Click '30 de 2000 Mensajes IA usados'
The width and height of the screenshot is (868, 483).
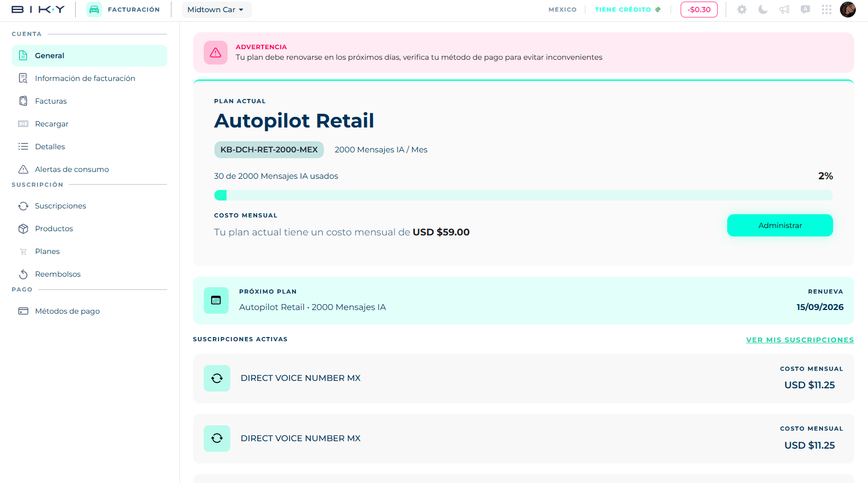pos(276,176)
